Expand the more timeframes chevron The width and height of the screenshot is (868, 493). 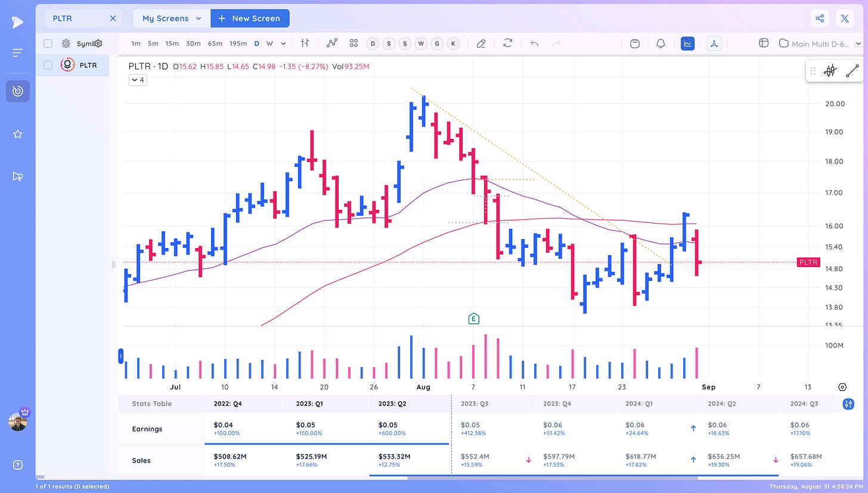click(x=283, y=44)
